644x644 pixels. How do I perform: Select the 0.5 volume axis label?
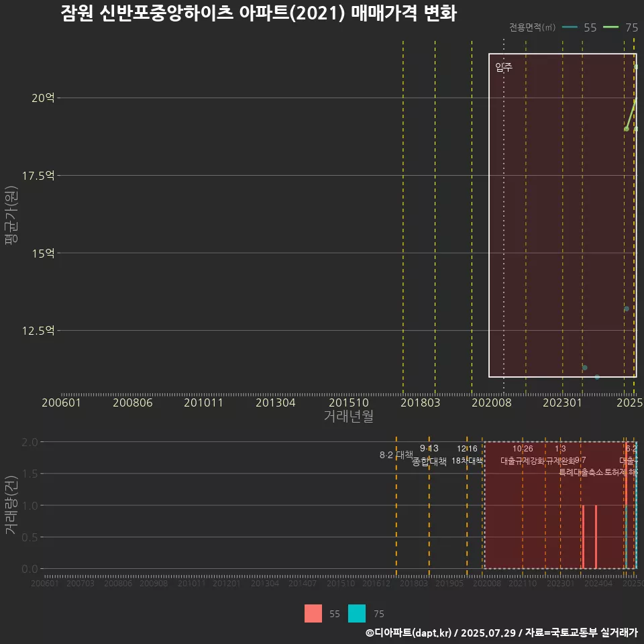pyautogui.click(x=30, y=537)
